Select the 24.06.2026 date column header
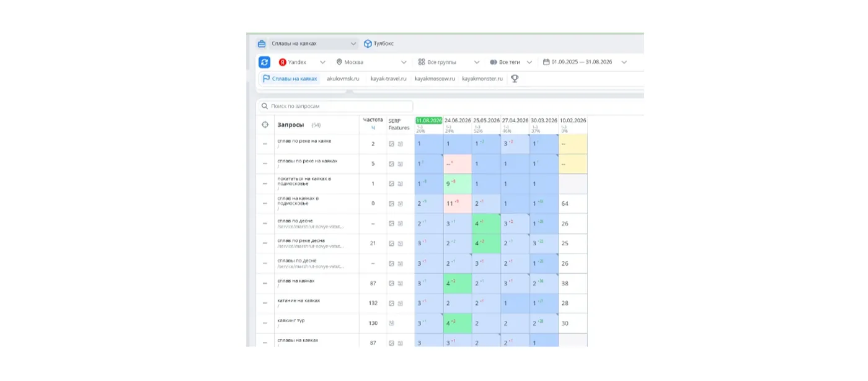Screen dimensions: 868x381 pos(458,120)
